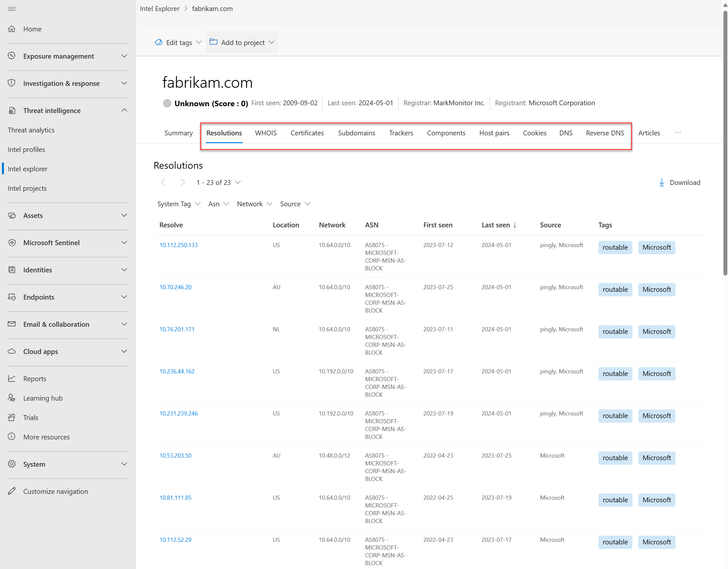
Task: Open the Add to project dropdown
Action: click(x=242, y=42)
